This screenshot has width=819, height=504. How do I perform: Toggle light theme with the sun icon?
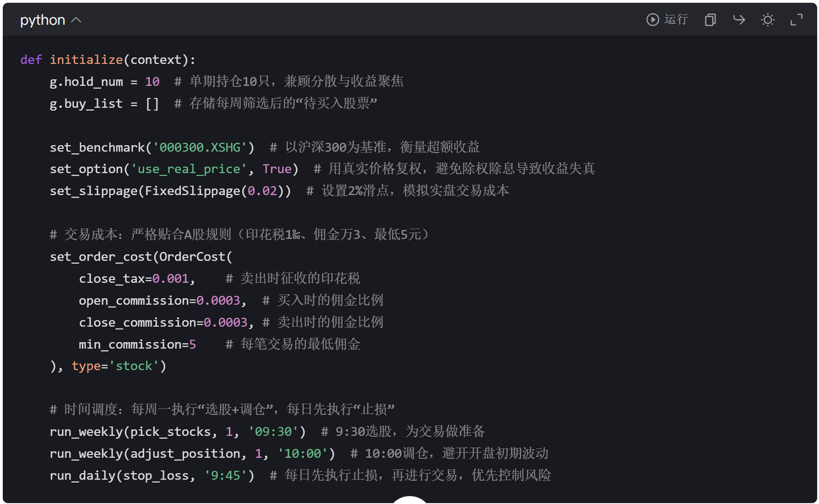coord(767,20)
